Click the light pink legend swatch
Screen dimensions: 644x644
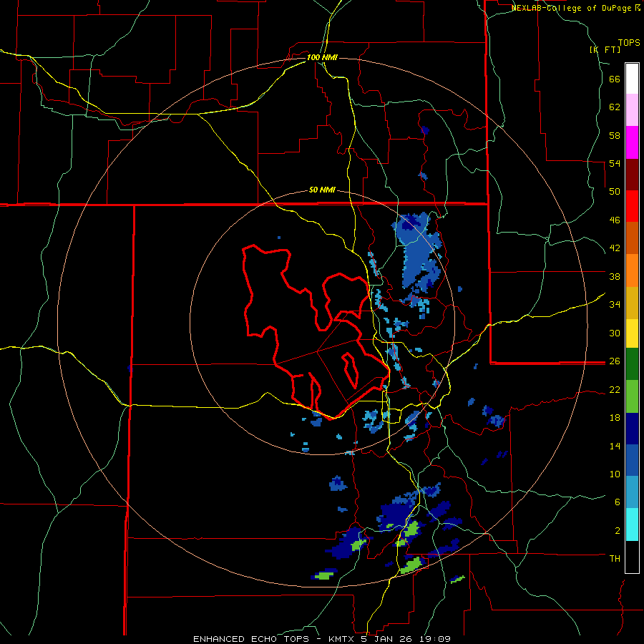pyautogui.click(x=632, y=110)
